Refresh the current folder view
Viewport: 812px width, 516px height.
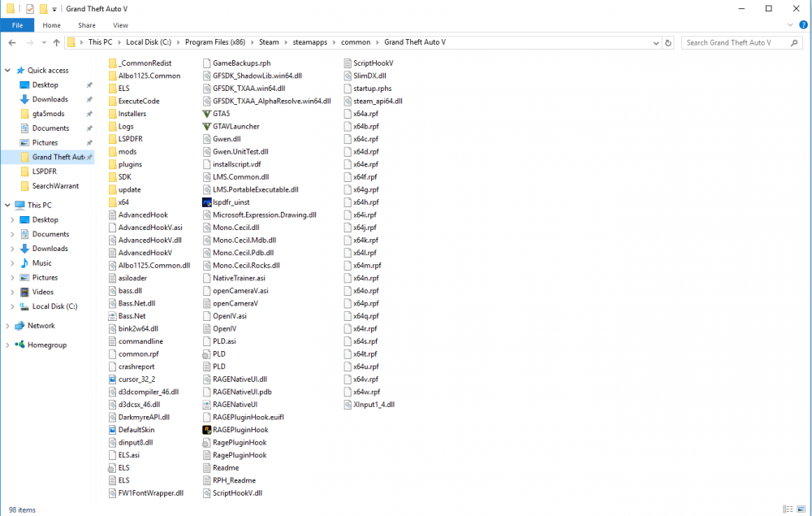pos(668,43)
